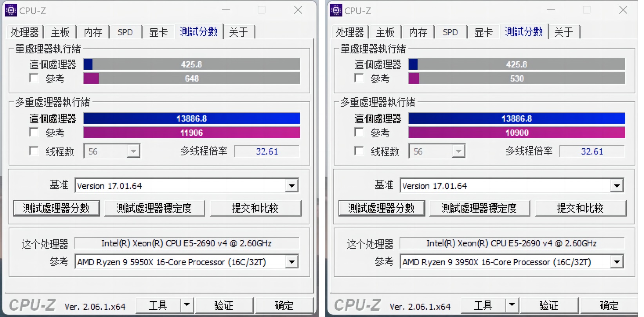This screenshot has height=317, width=644.
Task: Click 多线程倍率 32.61 field in left window
Action: pos(267,151)
